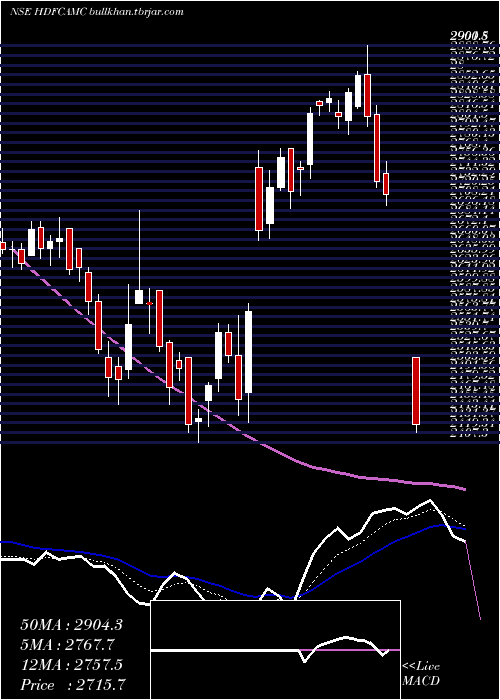Click the 'Price : 2715.7' readout

click(x=72, y=684)
